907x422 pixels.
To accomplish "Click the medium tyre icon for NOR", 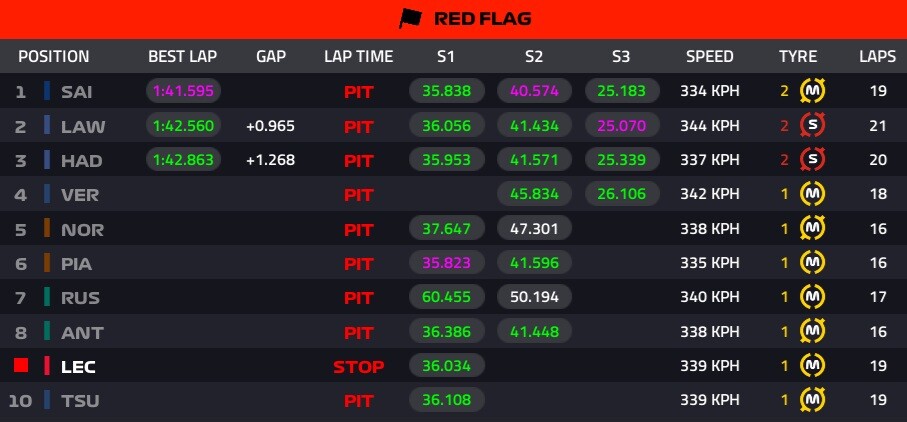I will tap(814, 229).
